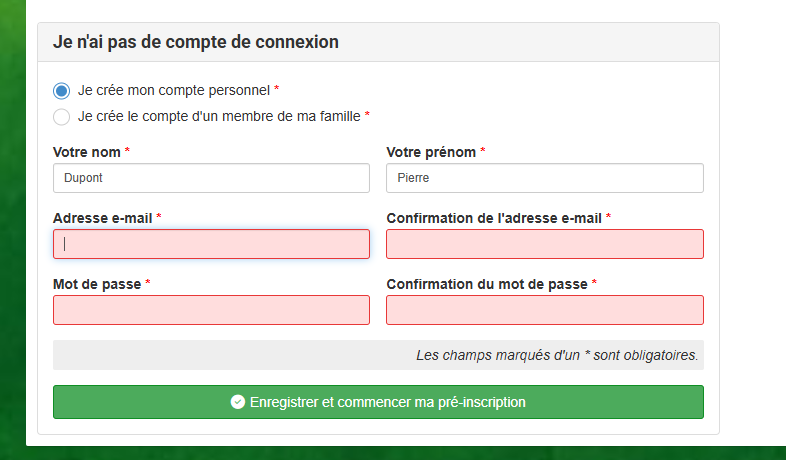Click the "Mot de passe" field label

pos(97,284)
